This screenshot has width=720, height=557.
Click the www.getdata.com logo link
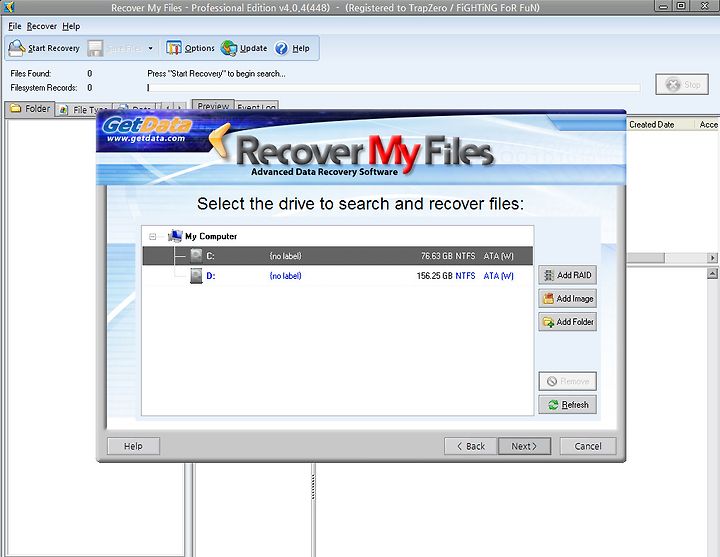(x=146, y=138)
